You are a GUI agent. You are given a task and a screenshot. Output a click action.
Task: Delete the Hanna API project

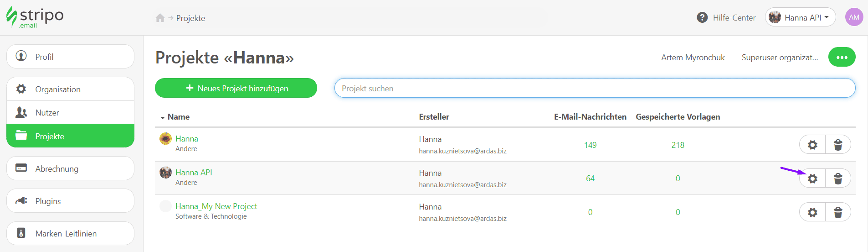click(838, 178)
